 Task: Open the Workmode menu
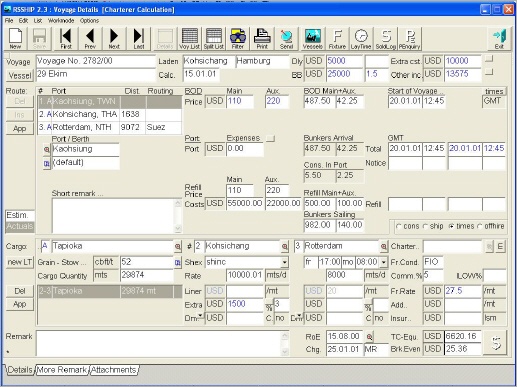pyautogui.click(x=61, y=21)
